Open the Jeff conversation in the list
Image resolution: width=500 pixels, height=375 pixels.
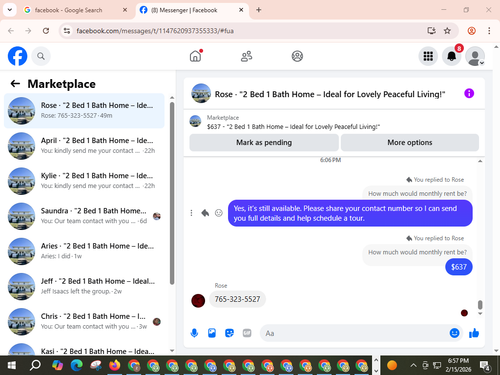[x=84, y=286]
